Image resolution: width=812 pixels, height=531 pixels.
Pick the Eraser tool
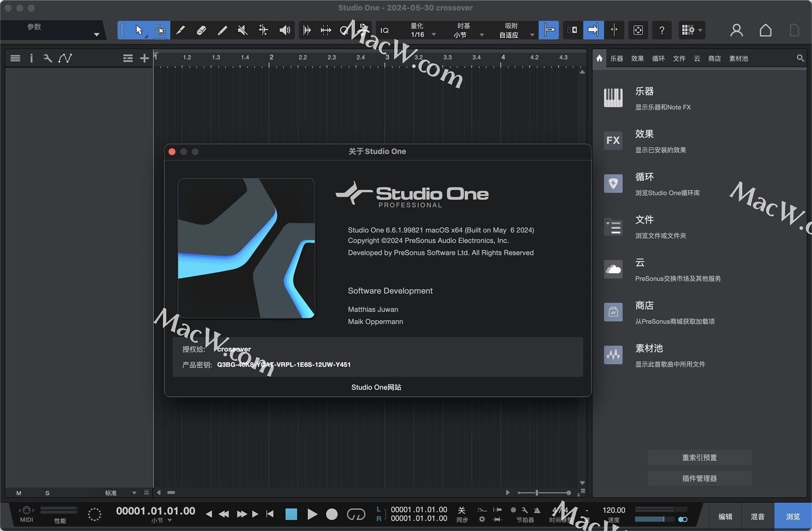[201, 30]
